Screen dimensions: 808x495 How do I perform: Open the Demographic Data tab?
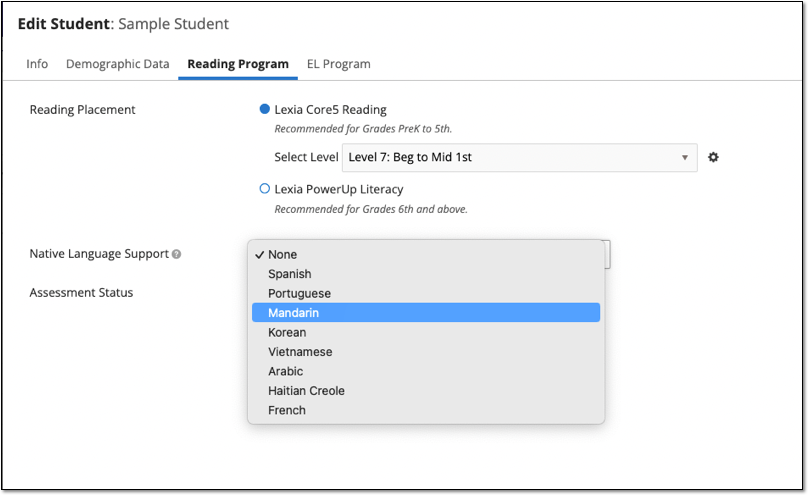(117, 64)
